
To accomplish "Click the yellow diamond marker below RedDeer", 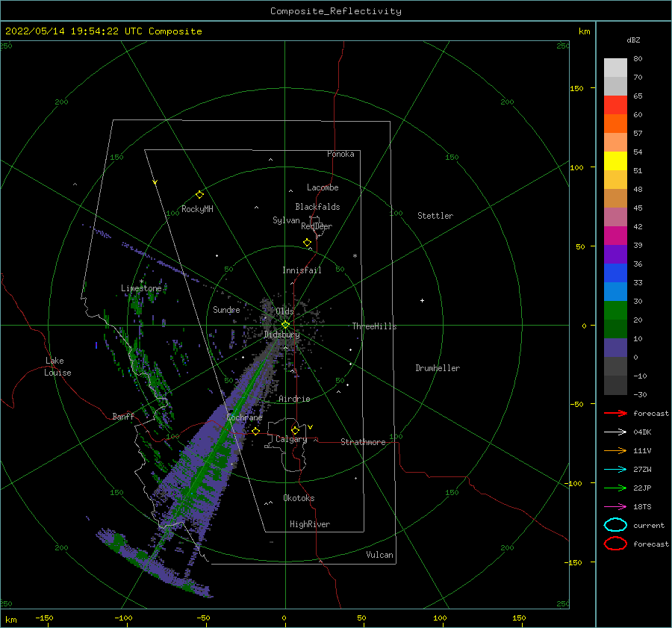I will (x=307, y=243).
